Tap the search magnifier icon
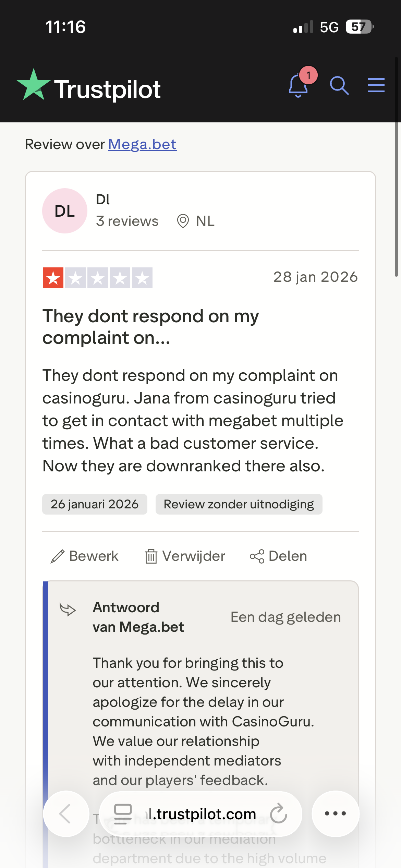This screenshot has width=401, height=868. (x=339, y=86)
